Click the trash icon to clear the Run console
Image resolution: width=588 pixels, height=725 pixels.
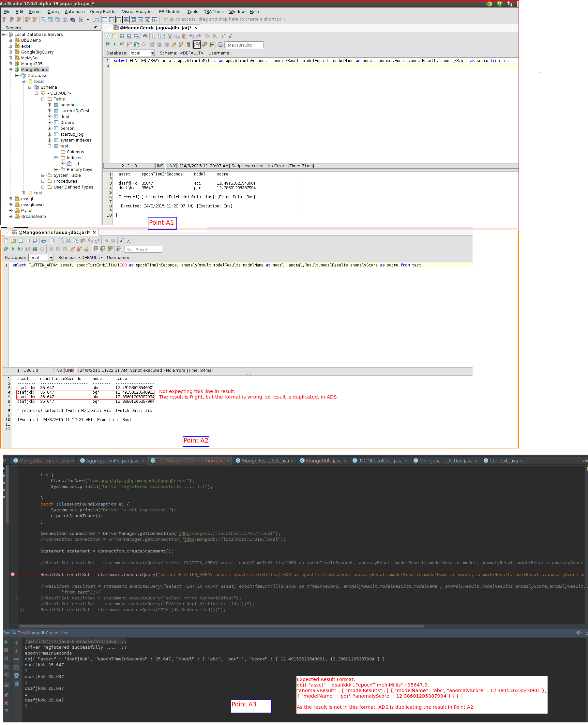(17, 683)
